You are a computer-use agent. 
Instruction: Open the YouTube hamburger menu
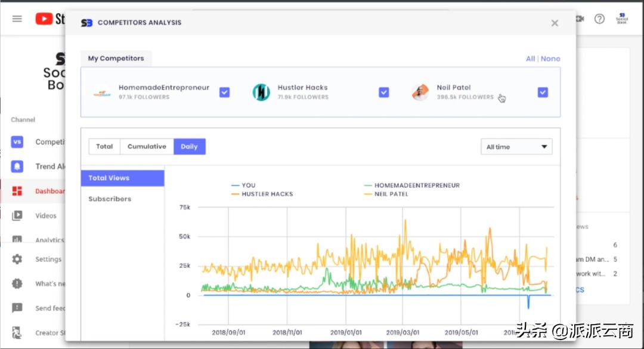pyautogui.click(x=17, y=18)
